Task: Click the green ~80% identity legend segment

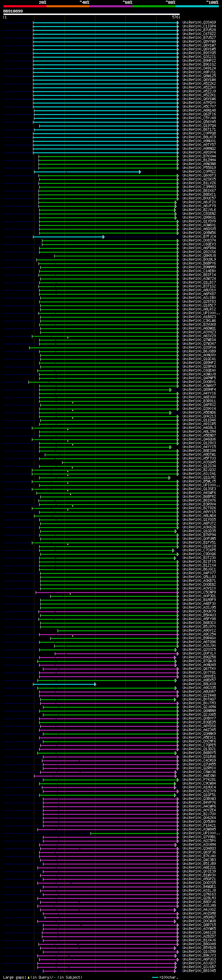Action: tap(154, 6)
